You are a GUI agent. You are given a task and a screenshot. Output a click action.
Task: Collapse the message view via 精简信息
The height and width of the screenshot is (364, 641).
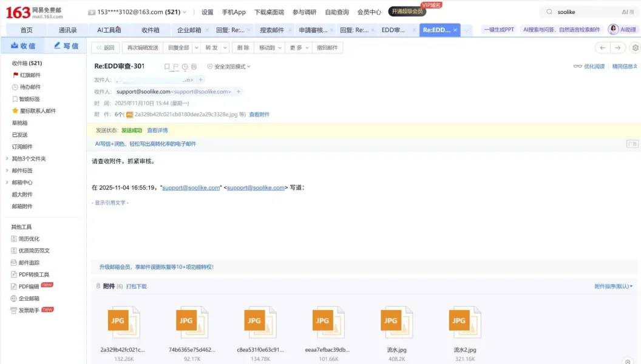(x=620, y=66)
